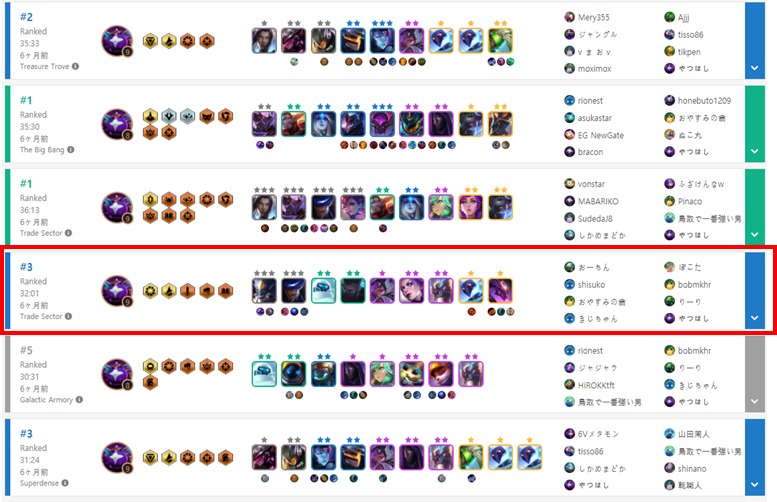Open player HiROKKtft's profile
The width and height of the screenshot is (777, 502).
(596, 385)
